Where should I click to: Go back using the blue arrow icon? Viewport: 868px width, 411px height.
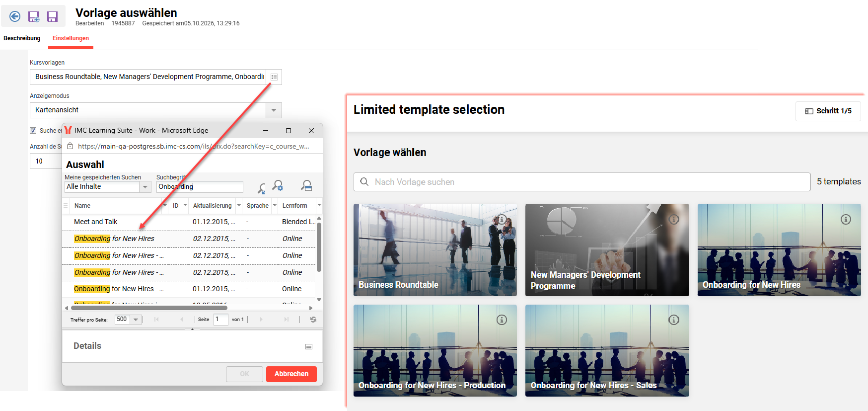15,16
